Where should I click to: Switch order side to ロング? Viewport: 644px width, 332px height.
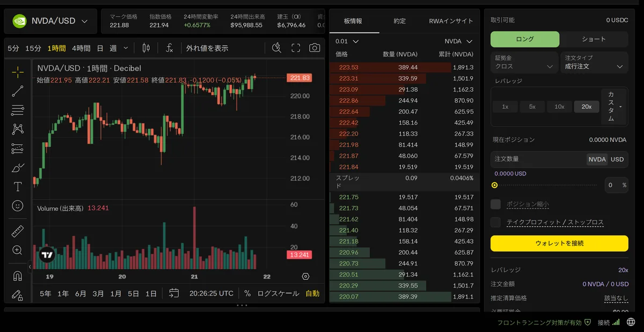[525, 39]
